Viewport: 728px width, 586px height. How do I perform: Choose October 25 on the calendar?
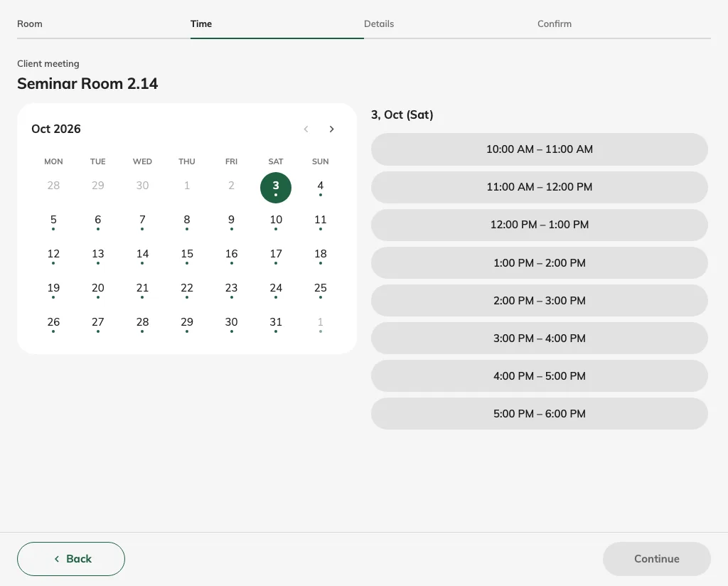tap(321, 289)
